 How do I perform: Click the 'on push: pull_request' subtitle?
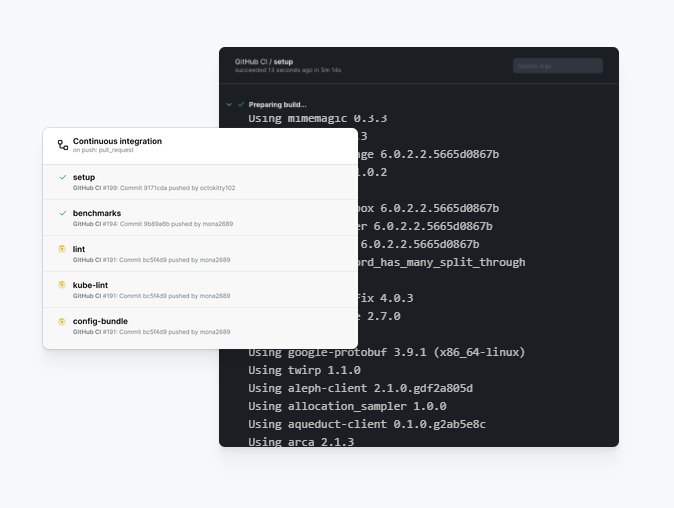coord(103,150)
